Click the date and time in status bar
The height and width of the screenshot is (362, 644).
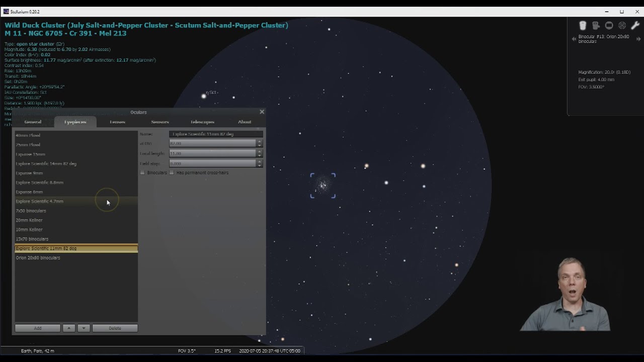click(x=270, y=351)
